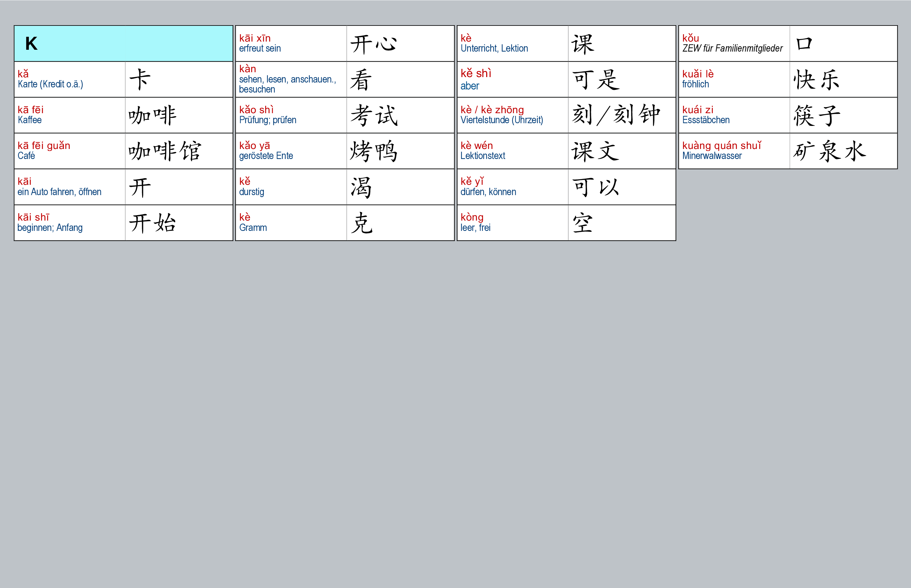This screenshot has height=588, width=911.
Task: Click the 刻/刻钟 characters
Action: pyautogui.click(x=616, y=115)
